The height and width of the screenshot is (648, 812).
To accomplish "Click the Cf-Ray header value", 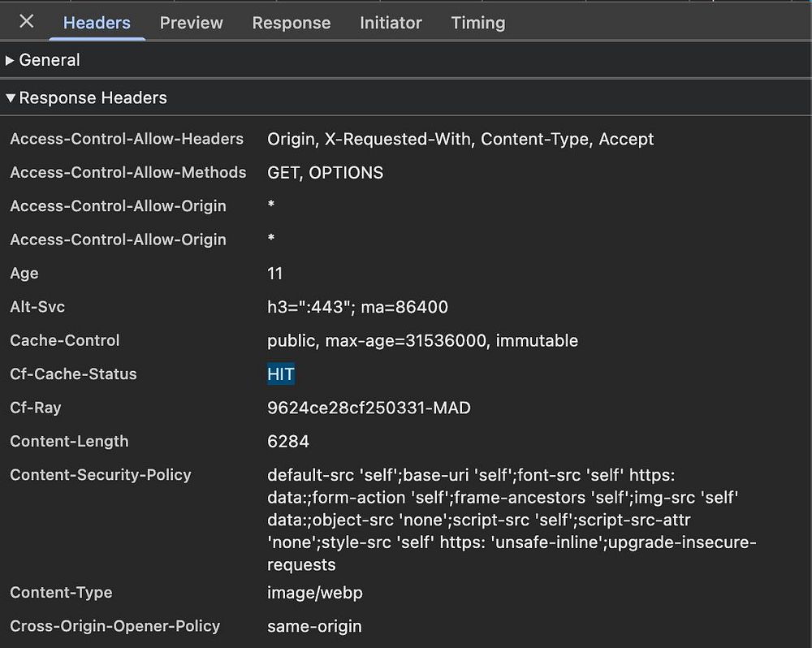I will (369, 408).
